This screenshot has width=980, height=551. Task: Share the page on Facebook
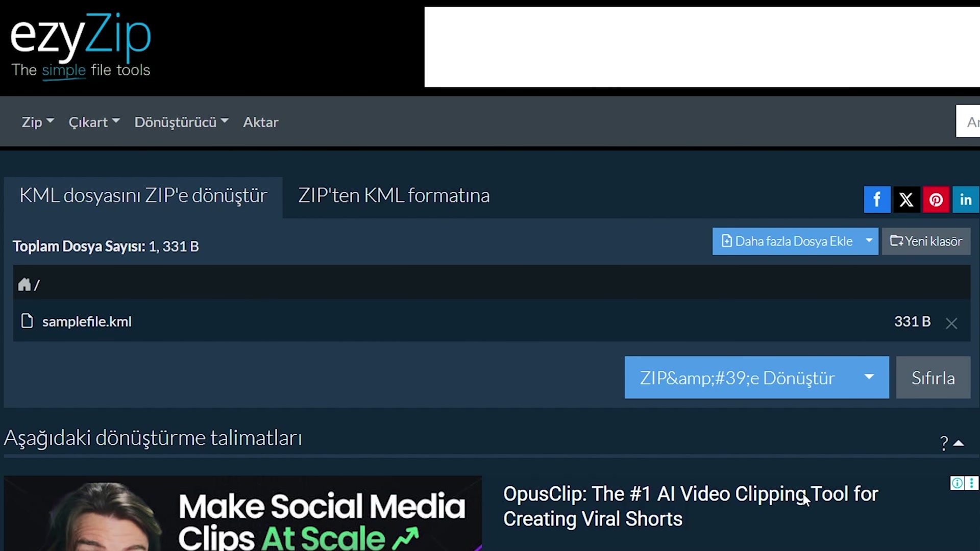877,199
